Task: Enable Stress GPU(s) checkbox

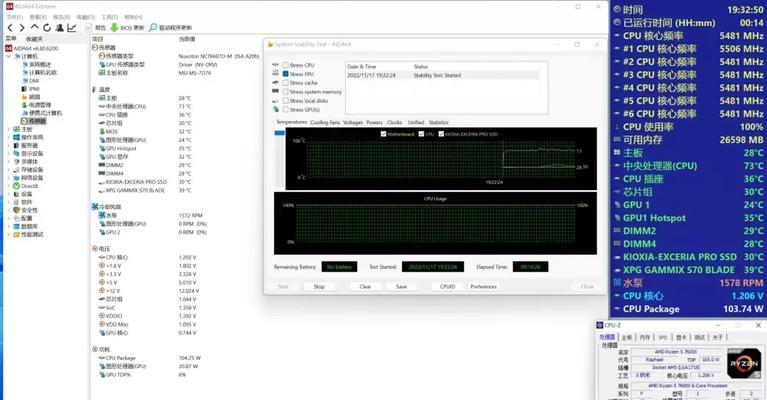Action: pyautogui.click(x=286, y=110)
